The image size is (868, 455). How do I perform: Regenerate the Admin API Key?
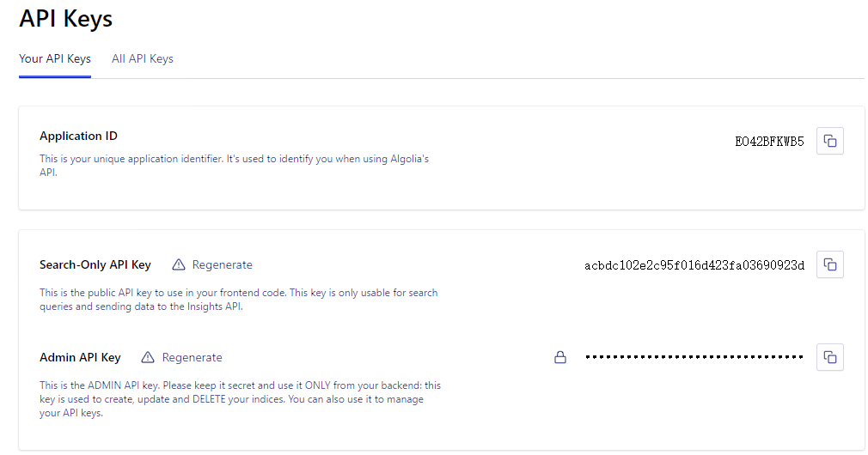click(192, 357)
